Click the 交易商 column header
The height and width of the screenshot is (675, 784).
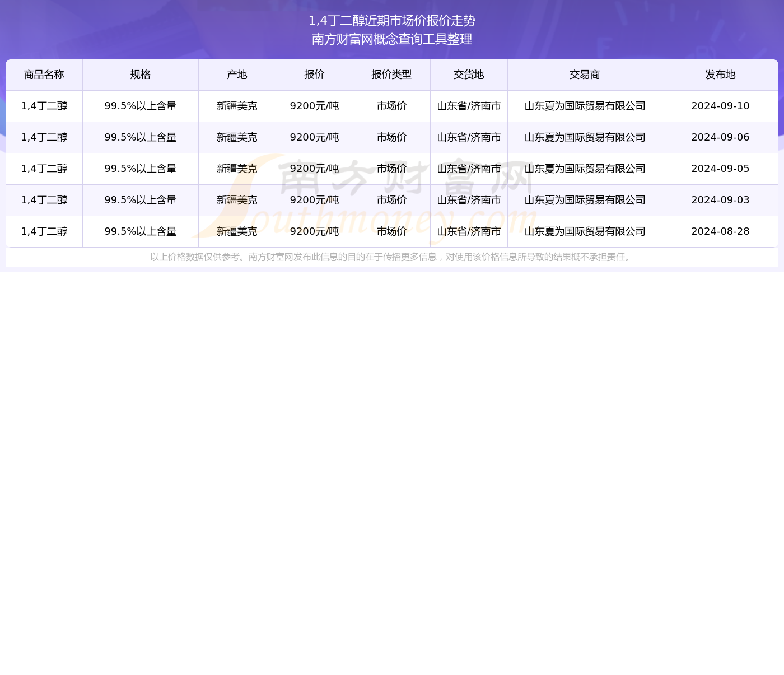585,75
